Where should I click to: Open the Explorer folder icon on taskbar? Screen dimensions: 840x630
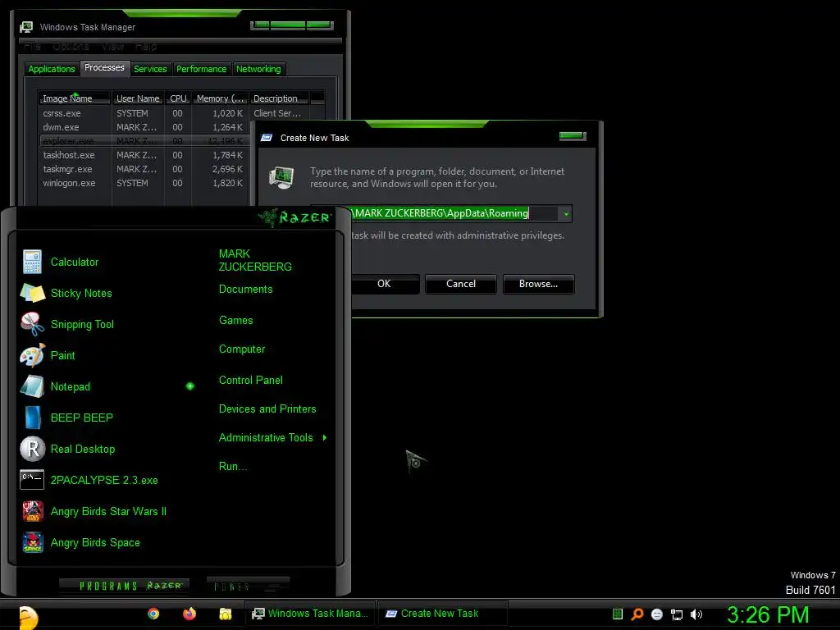click(x=225, y=614)
